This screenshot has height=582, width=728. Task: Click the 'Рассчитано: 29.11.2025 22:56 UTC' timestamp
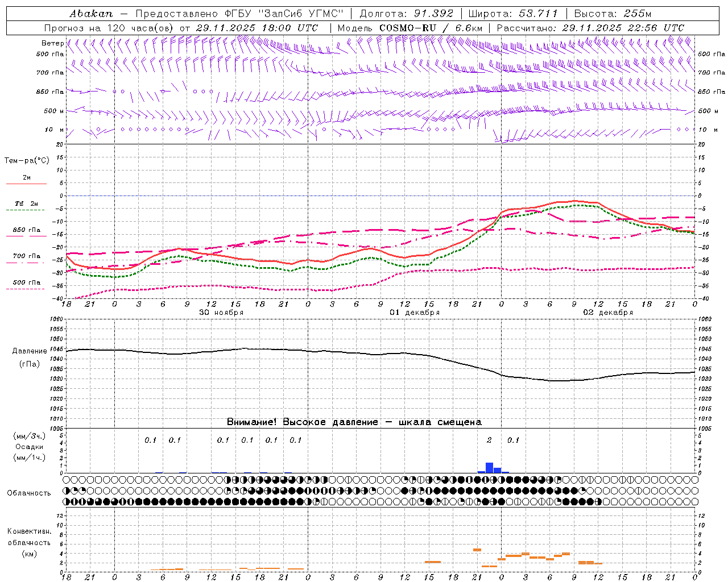(x=590, y=27)
